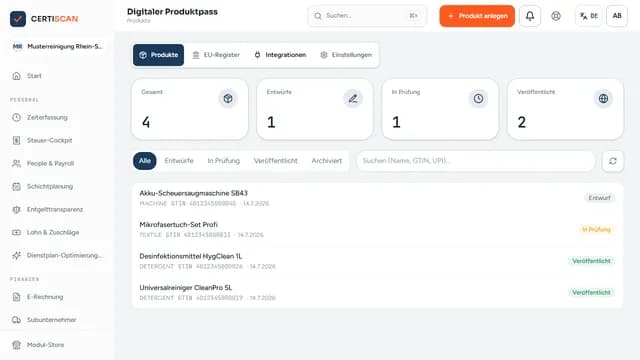Click the globe icon on Veröffentlicht card
The height and width of the screenshot is (360, 640).
(x=603, y=98)
